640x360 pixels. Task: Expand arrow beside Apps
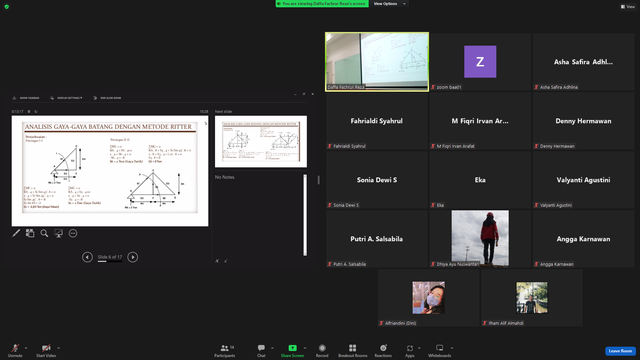[419, 348]
